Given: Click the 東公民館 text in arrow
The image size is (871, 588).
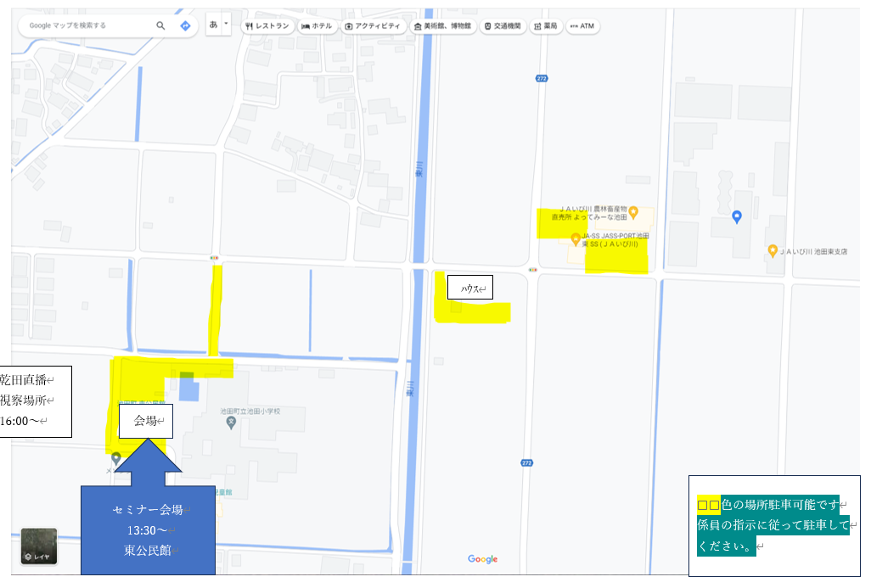Looking at the screenshot, I should point(147,551).
